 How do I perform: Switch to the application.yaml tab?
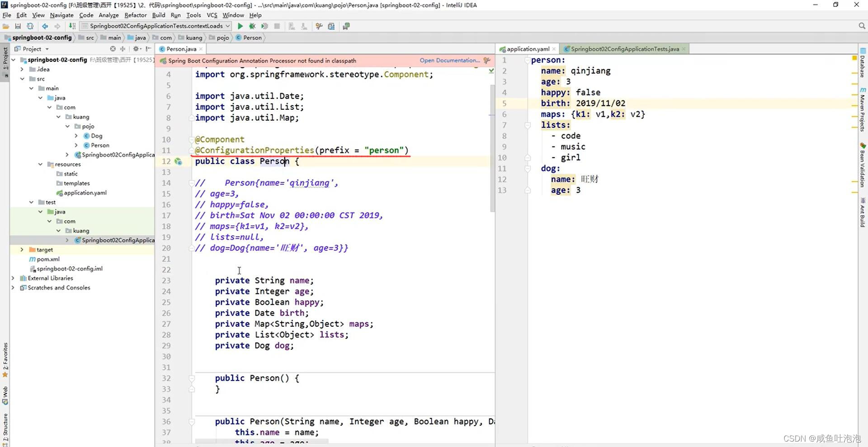point(528,49)
